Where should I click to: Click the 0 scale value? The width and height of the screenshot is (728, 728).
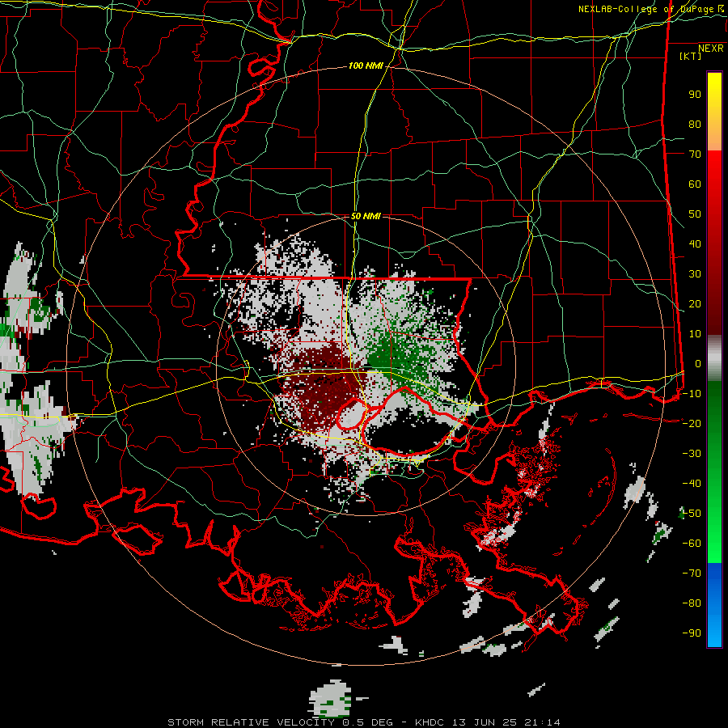click(x=698, y=364)
